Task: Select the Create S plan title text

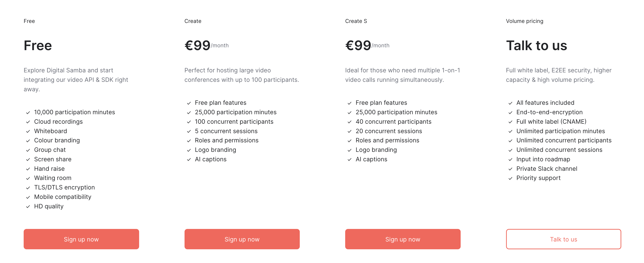Action: tap(356, 21)
